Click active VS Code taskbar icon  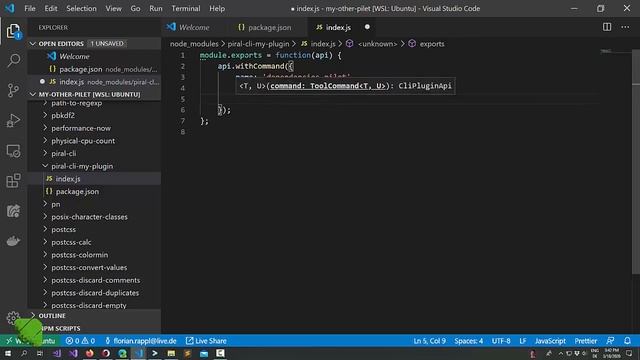[139, 353]
